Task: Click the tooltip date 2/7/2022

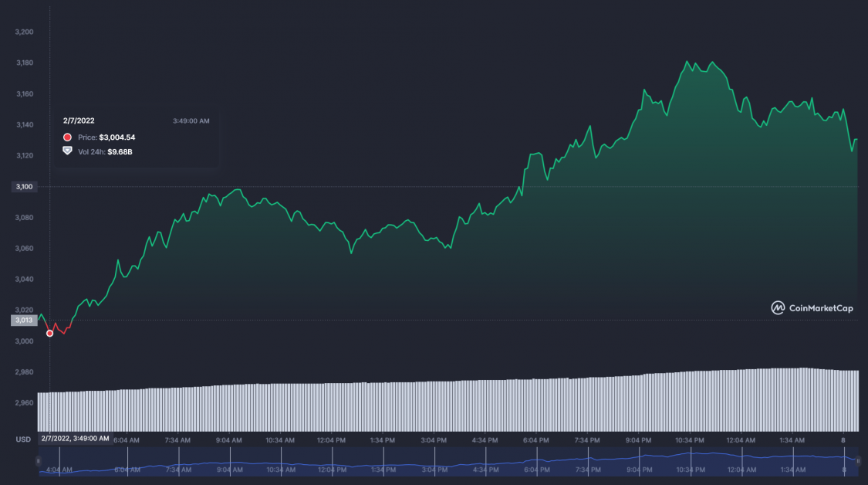Action: [x=79, y=120]
